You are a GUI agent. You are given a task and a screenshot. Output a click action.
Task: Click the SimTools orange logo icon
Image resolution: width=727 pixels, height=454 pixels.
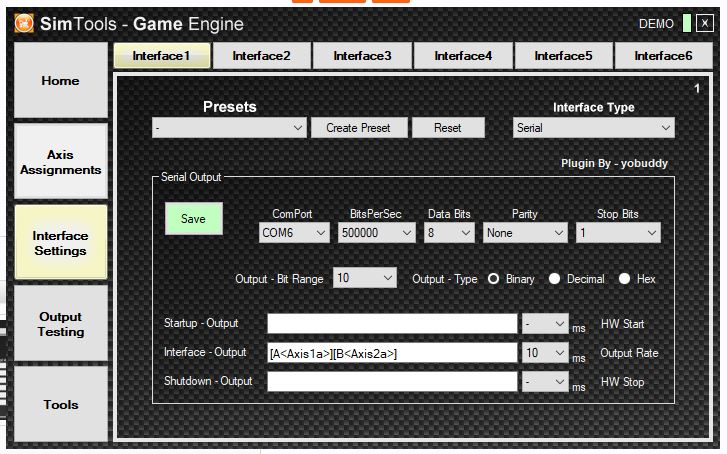24,23
